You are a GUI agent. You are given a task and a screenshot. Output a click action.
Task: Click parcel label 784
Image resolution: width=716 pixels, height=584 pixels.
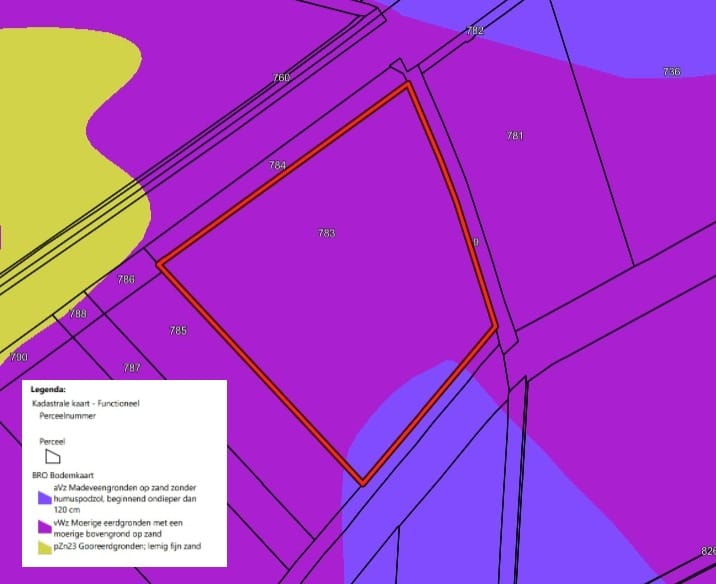tap(277, 165)
